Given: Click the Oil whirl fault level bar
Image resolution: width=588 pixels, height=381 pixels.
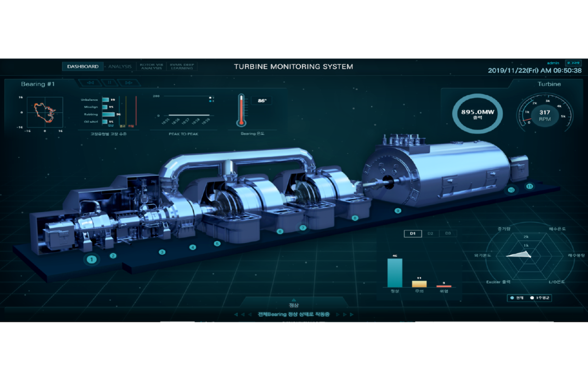Looking at the screenshot, I should pyautogui.click(x=105, y=122).
